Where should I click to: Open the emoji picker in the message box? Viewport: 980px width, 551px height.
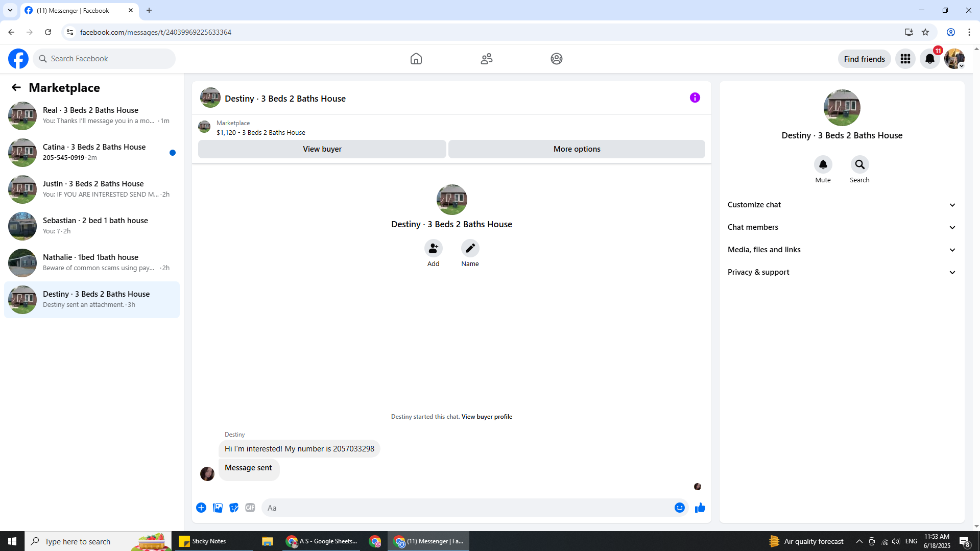(x=680, y=508)
